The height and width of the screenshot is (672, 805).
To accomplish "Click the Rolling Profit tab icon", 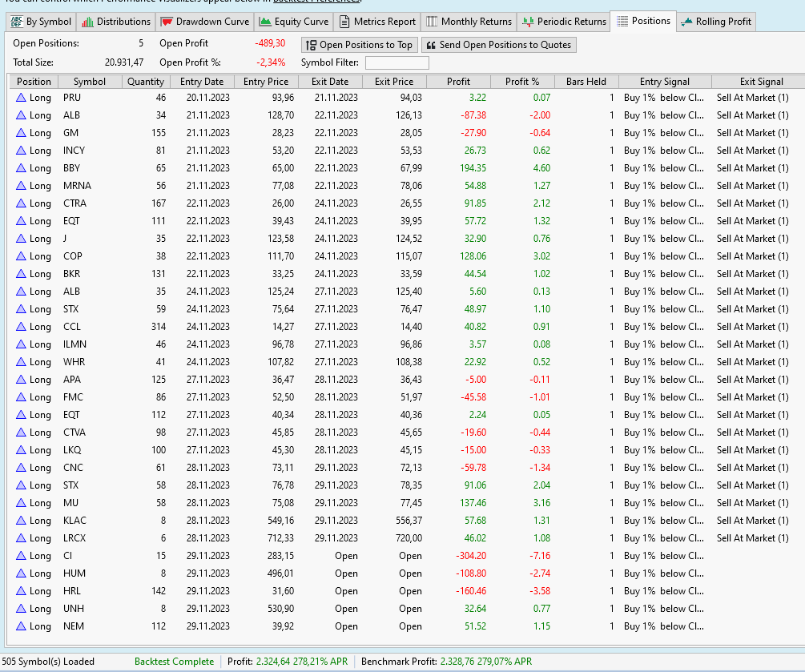I will tap(686, 22).
